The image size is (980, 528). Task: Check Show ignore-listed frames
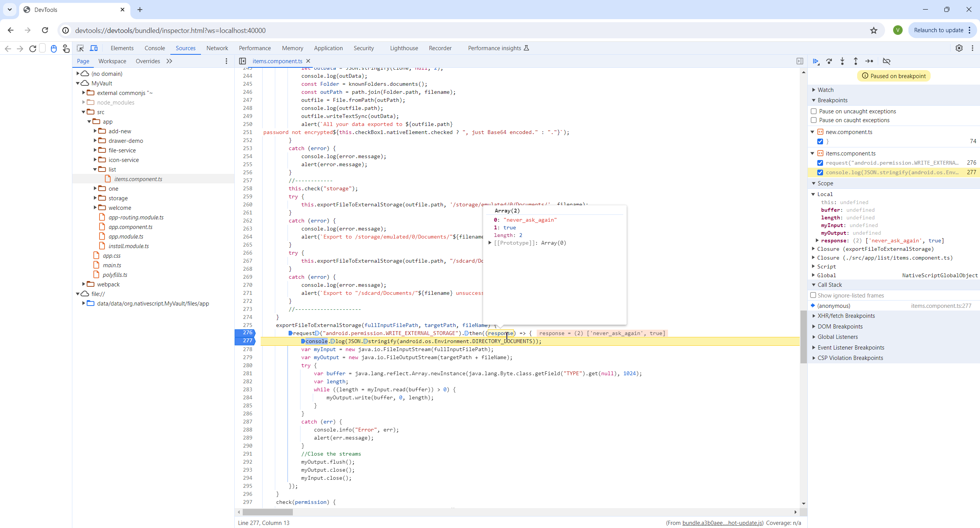pos(813,296)
